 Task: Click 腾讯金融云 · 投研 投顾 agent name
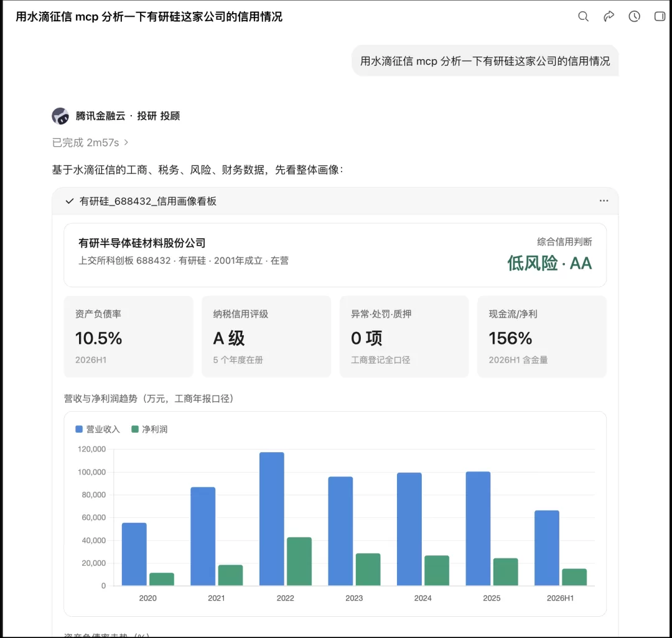[128, 116]
